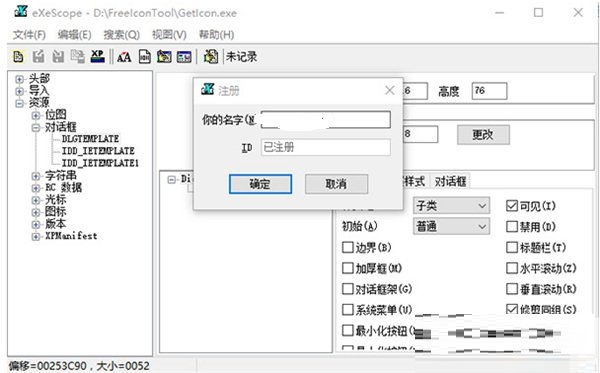
Task: Expand the 版本 tree node
Action: point(36,224)
